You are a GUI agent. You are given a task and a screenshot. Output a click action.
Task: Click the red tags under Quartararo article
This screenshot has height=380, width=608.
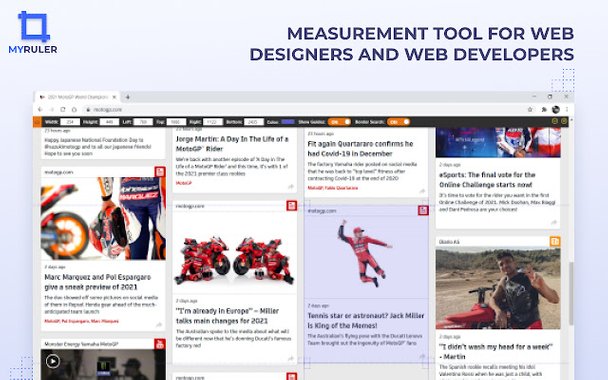[x=333, y=188]
